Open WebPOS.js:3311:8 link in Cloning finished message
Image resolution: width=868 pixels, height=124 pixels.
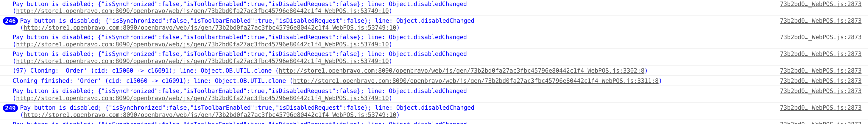(476, 81)
